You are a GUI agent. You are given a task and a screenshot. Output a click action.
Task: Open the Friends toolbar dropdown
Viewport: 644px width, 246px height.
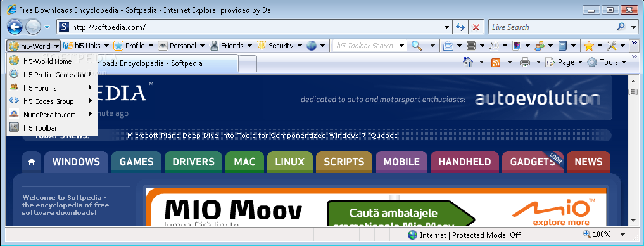tap(249, 46)
